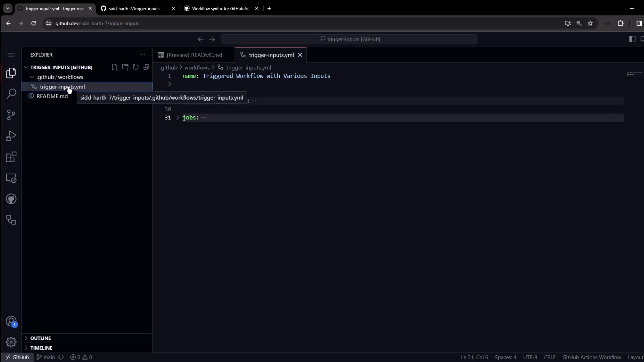Click the trigger-inputs command center search box
644x362 pixels.
[x=349, y=39]
